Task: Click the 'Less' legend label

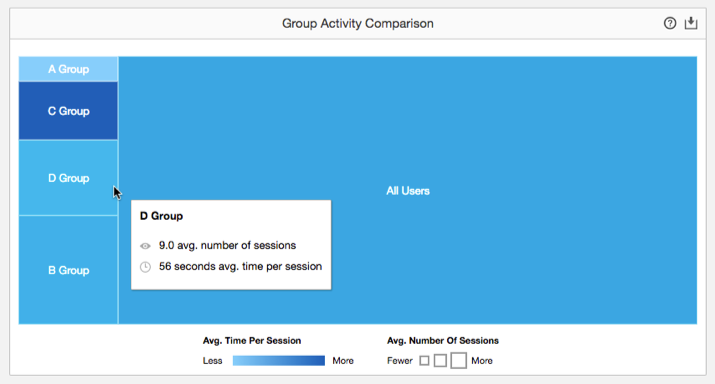Action: 212,361
